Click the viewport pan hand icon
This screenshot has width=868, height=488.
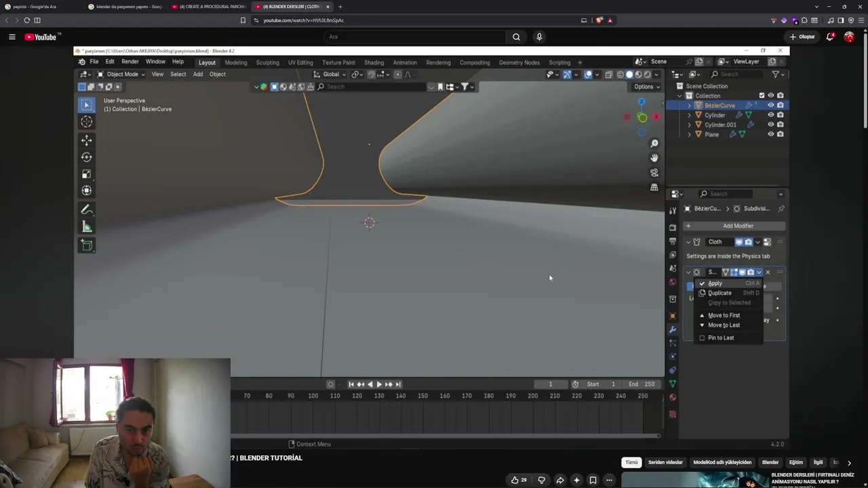coord(654,158)
